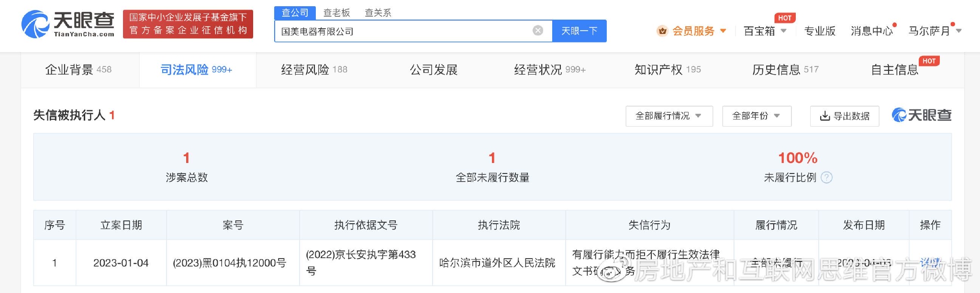The width and height of the screenshot is (980, 293).
Task: Open the 专业版 link
Action: (x=820, y=31)
